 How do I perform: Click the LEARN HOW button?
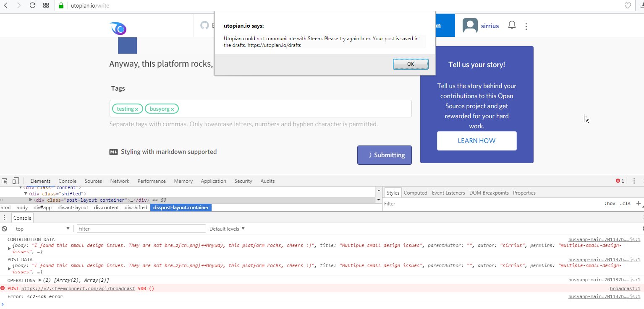476,141
